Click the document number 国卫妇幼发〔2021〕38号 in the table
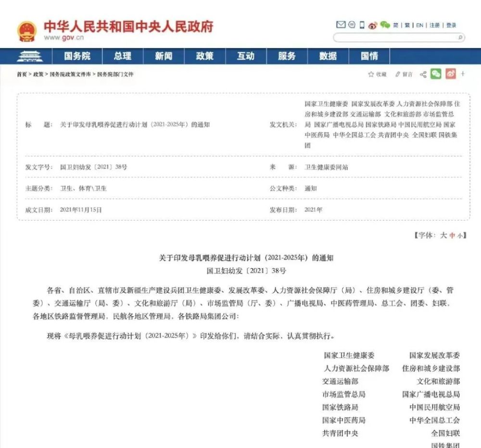Screen dimensions: 481x448 pos(94,167)
